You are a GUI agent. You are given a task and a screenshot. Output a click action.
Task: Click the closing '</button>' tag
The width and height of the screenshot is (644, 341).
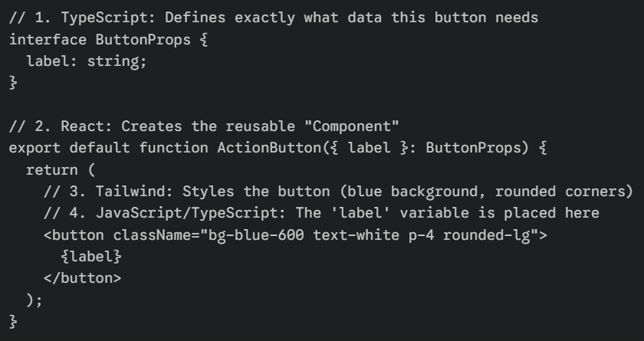pyautogui.click(x=82, y=274)
